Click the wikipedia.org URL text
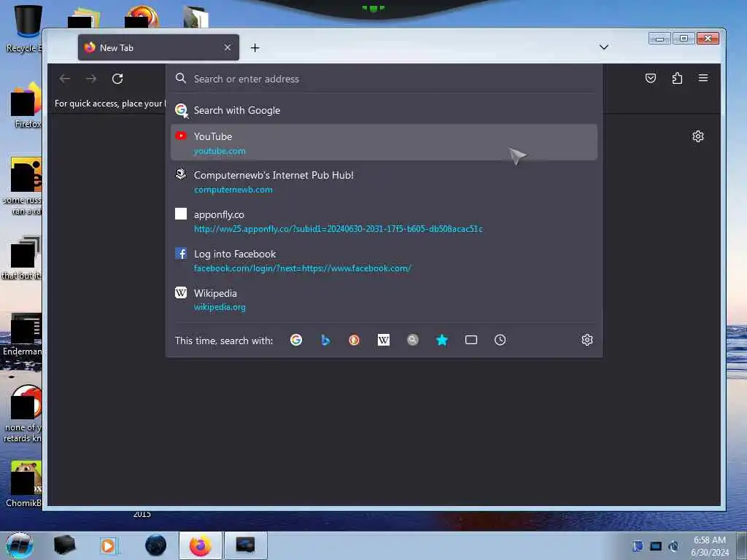Viewport: 747px width, 560px height. [220, 307]
